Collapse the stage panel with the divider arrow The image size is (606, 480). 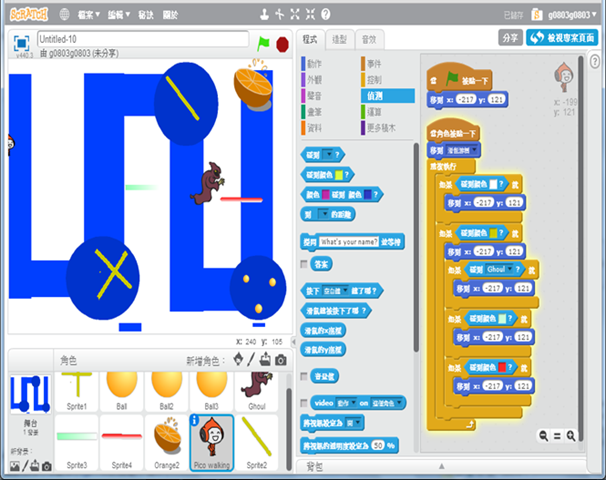click(293, 342)
